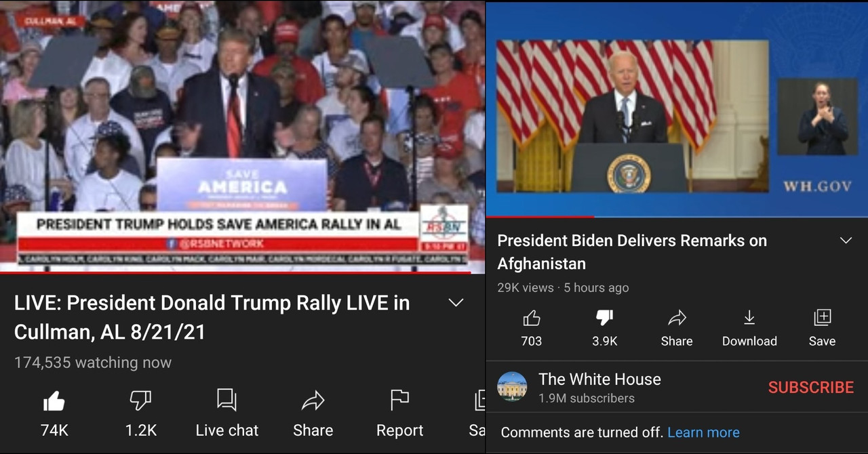Screen dimensions: 868x454
Task: Tap the Trump rally video player
Action: (243, 136)
